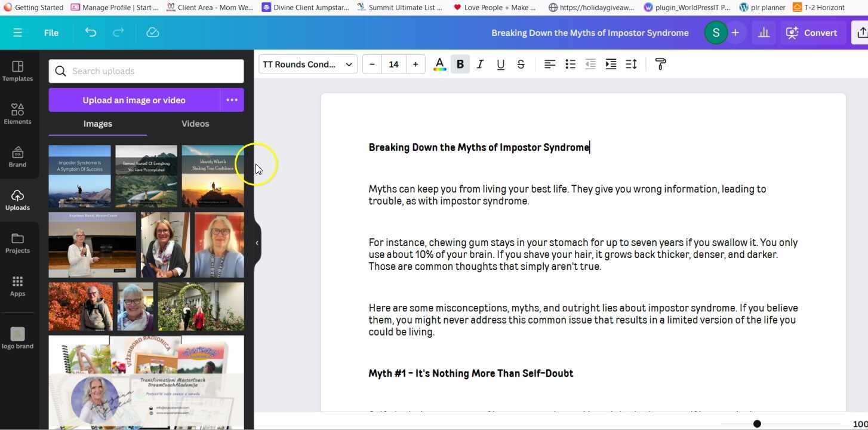The width and height of the screenshot is (868, 430).
Task: Open the Apps panel
Action: (x=17, y=286)
